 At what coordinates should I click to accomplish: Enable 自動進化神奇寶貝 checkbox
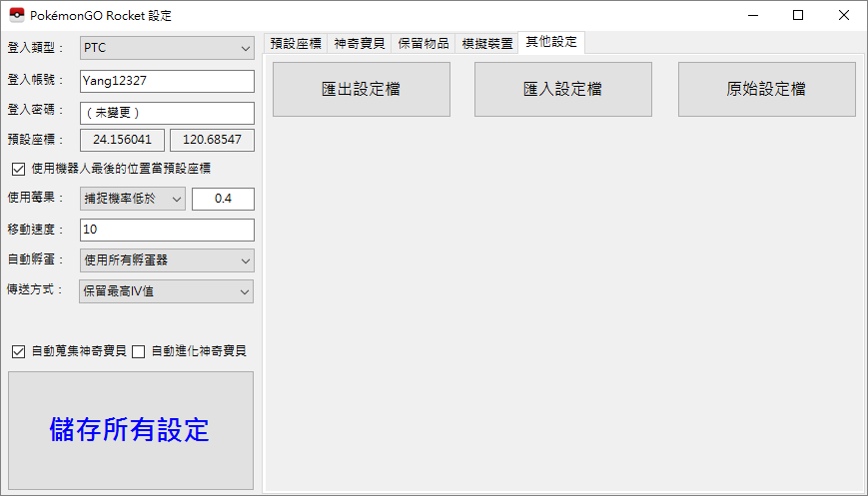139,351
